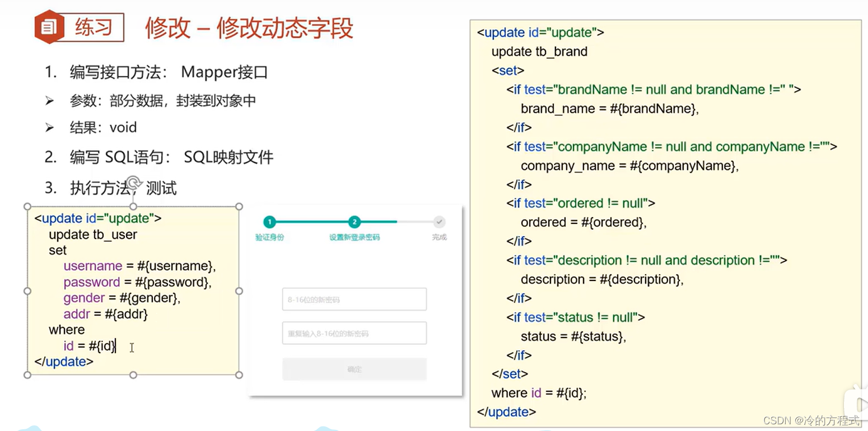Click the teal progress line between steps 1 and 2
The width and height of the screenshot is (868, 431).
click(x=312, y=222)
